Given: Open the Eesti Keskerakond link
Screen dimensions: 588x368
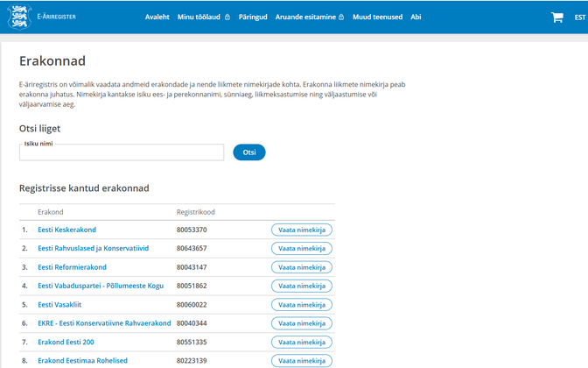Looking at the screenshot, I should [x=66, y=230].
